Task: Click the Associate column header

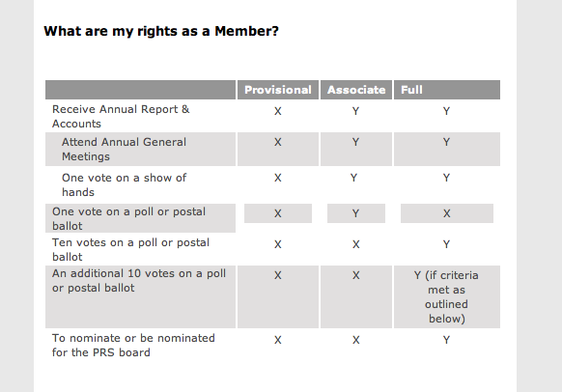Action: tap(356, 90)
